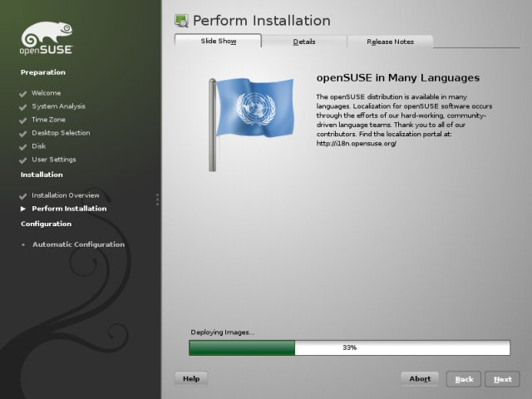Click the arrow marker beside Perform Installation
Viewport: 532px width, 399px height.
tap(23, 209)
